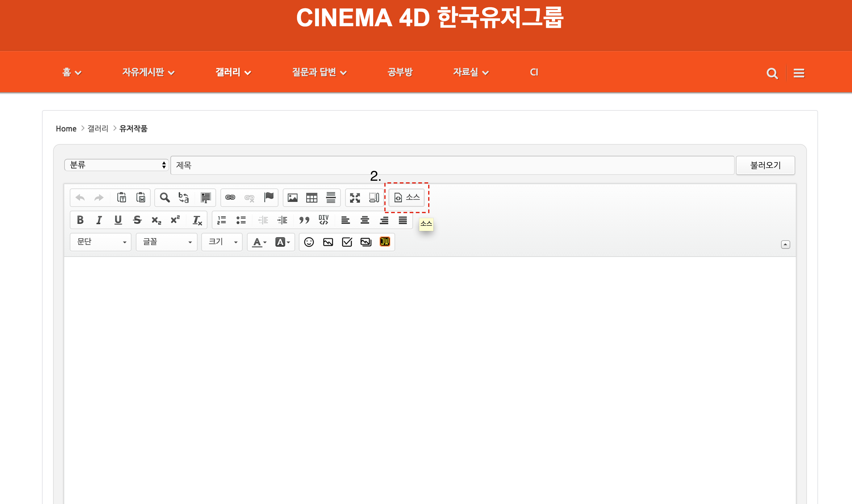Click the find and replace icon
852x504 pixels.
pyautogui.click(x=184, y=198)
